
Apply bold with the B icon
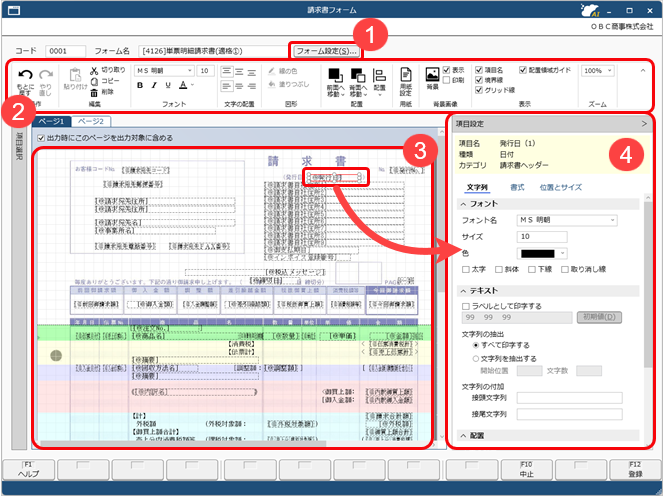tap(141, 87)
